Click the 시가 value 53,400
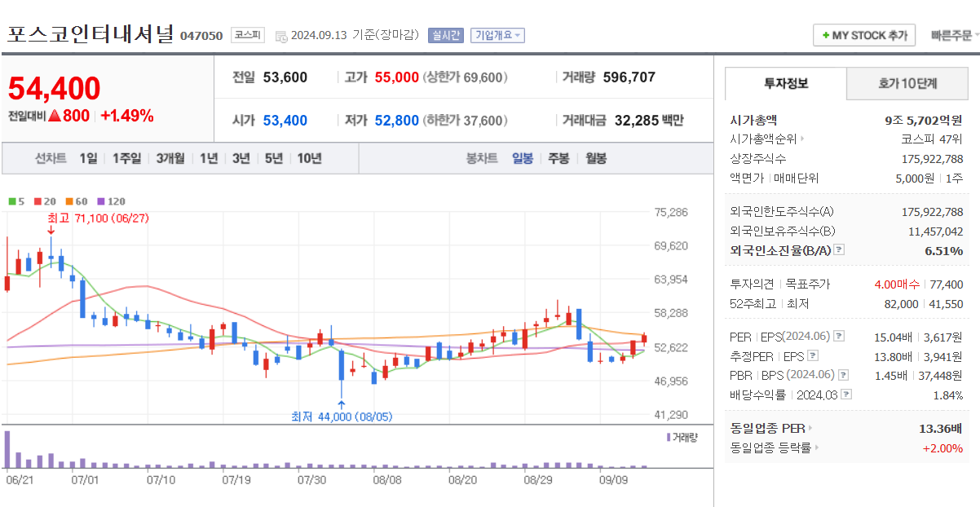The width and height of the screenshot is (980, 507). (285, 121)
